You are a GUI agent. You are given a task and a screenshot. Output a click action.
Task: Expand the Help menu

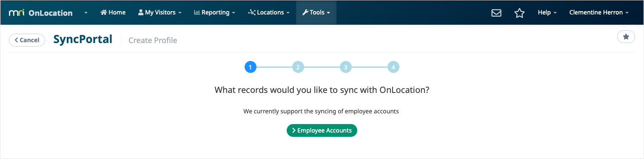pyautogui.click(x=547, y=12)
